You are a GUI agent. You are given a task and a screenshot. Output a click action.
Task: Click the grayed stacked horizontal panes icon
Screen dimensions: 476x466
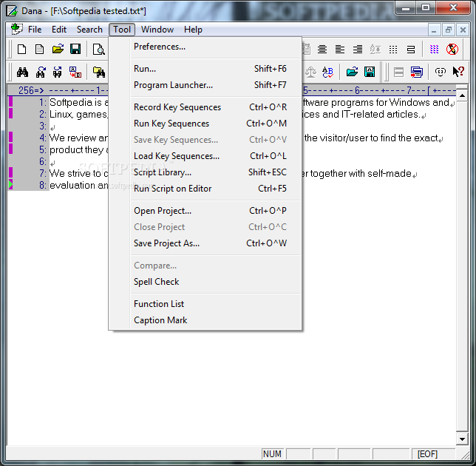point(398,72)
